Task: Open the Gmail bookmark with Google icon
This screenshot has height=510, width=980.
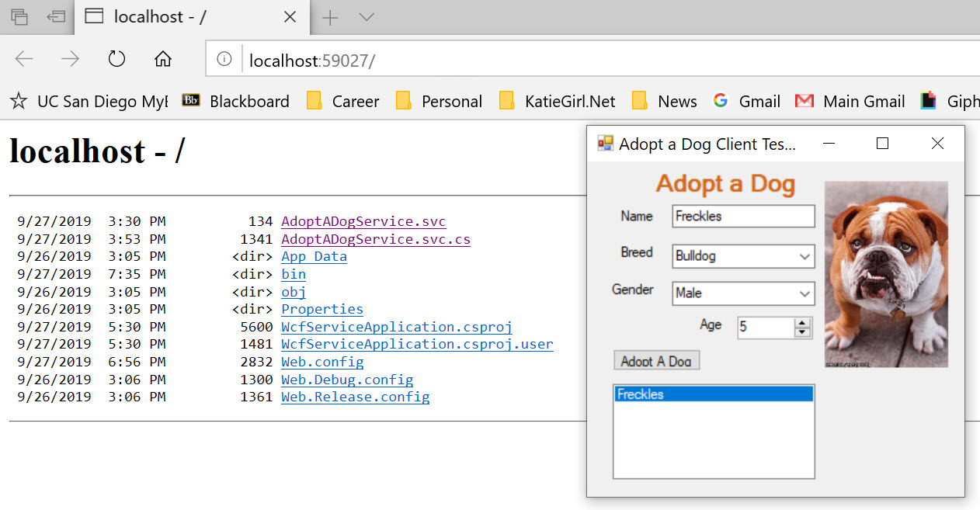Action: click(x=746, y=101)
